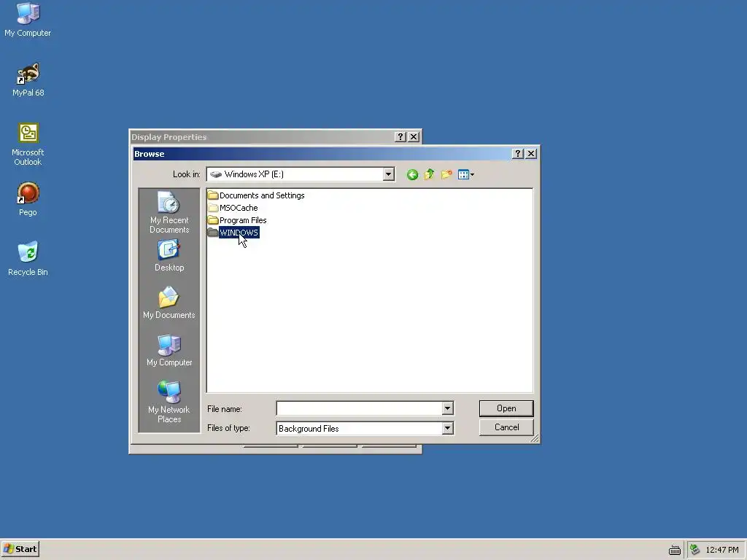Click the 12:47 PM taskbar clock
Image resolution: width=747 pixels, height=560 pixels.
[722, 550]
